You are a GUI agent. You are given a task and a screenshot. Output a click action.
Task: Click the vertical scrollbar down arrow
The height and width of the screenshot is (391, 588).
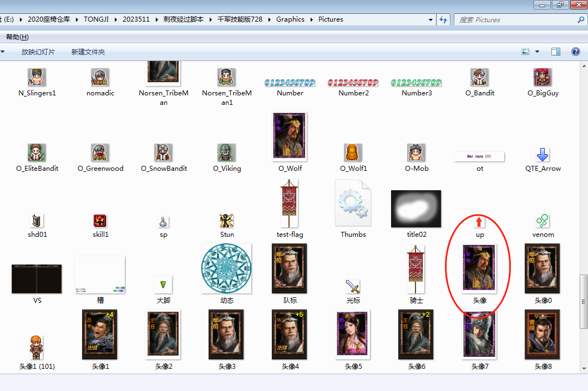[x=584, y=368]
